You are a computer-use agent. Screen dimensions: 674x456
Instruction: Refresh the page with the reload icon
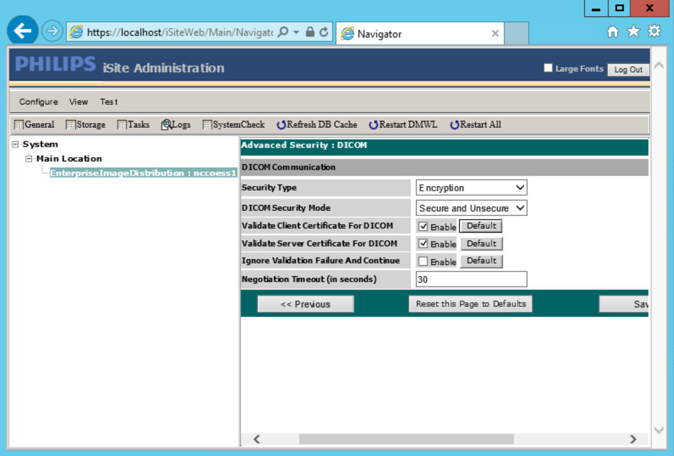(x=324, y=32)
